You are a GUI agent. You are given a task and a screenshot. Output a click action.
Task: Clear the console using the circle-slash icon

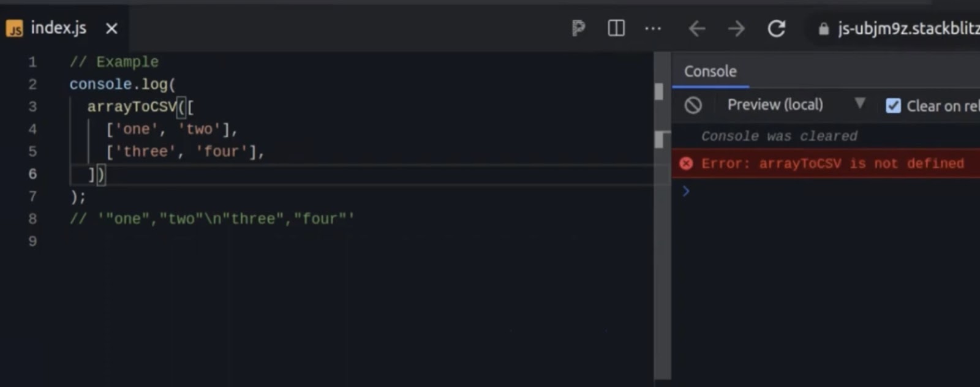693,105
